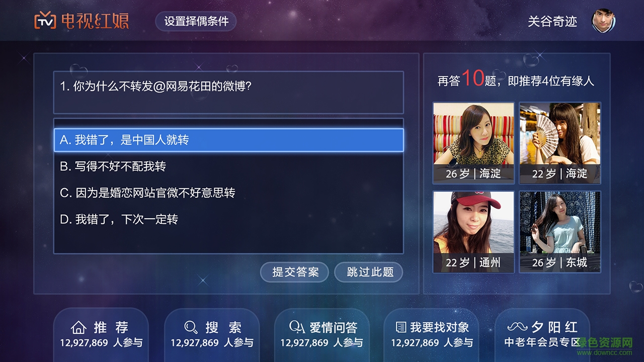The image size is (644, 362).
Task: Open profile photo of 22岁 通州
Action: tap(473, 232)
